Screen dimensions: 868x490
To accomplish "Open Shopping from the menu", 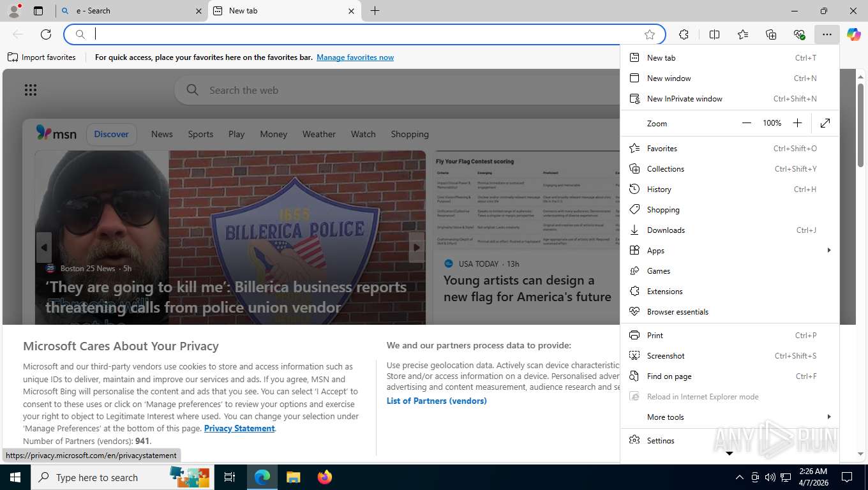I will (x=730, y=209).
